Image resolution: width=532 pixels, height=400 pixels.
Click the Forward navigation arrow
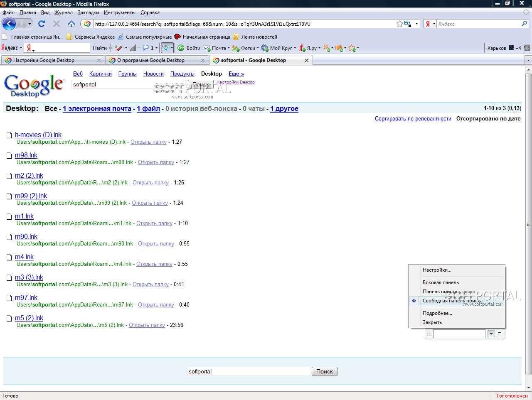[x=21, y=24]
